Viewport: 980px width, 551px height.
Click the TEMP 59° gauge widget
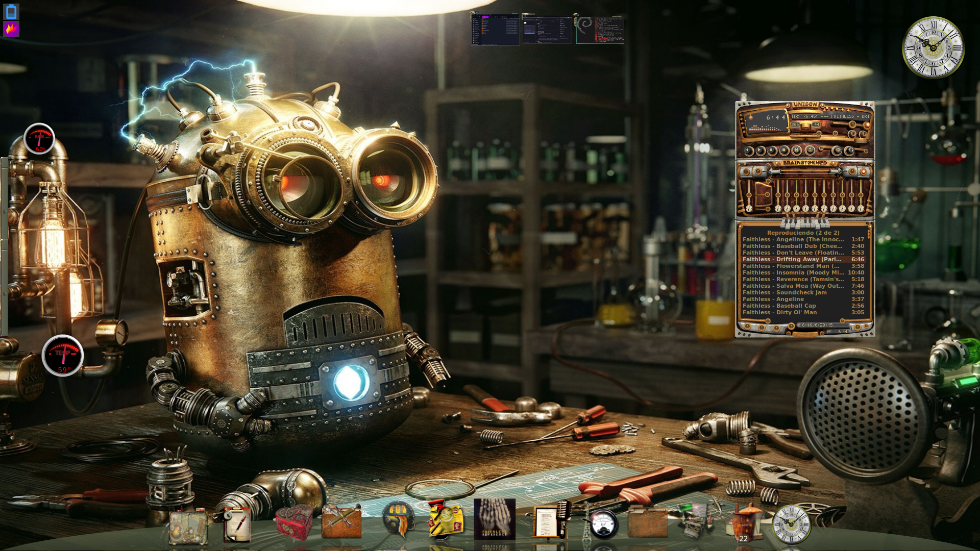[63, 356]
